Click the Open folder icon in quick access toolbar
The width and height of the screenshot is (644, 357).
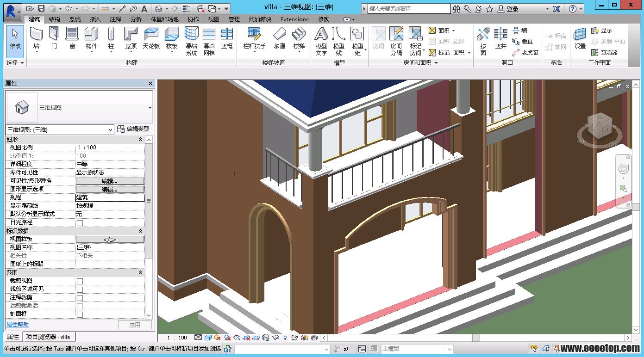coord(30,8)
